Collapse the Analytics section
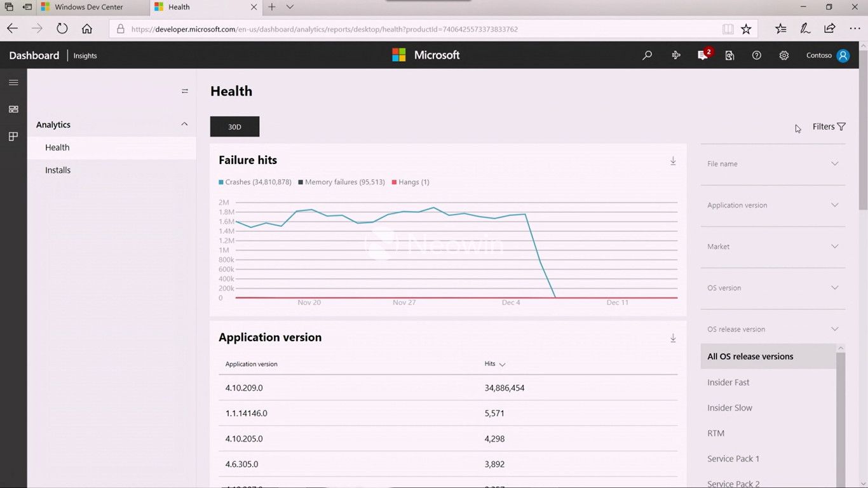This screenshot has height=488, width=868. [x=184, y=125]
